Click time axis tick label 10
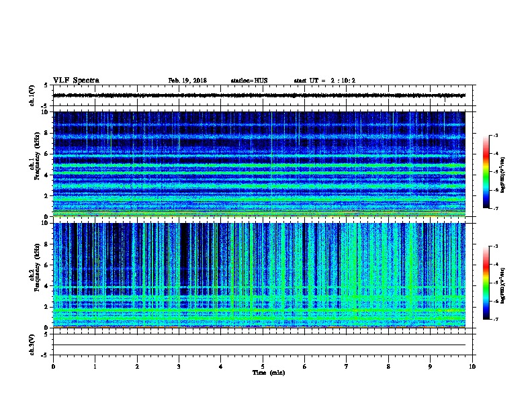The width and height of the screenshot is (532, 411). (472, 367)
